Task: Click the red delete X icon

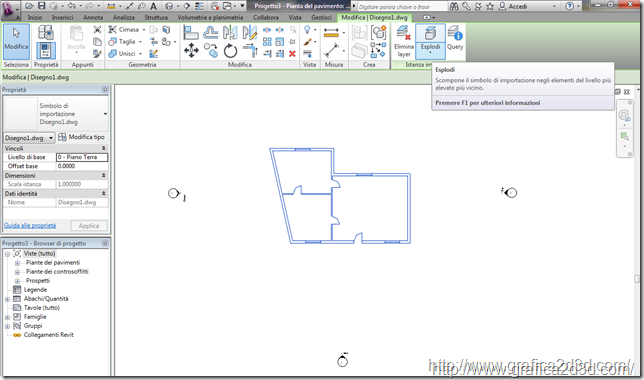Action: [x=292, y=53]
